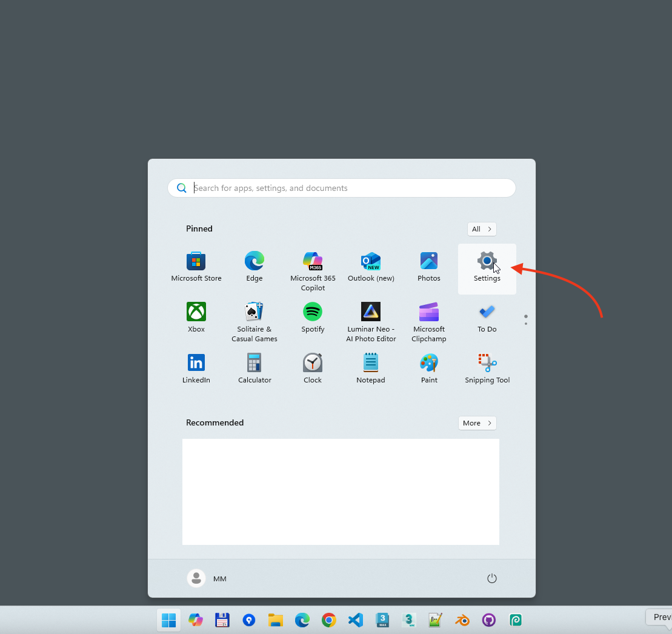Open Visual Studio Code from taskbar

(x=356, y=620)
